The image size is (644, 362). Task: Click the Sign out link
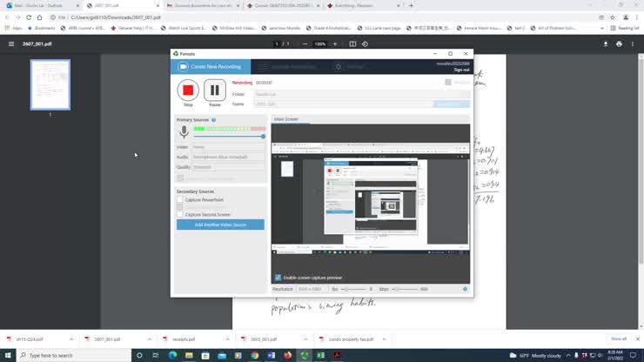[x=461, y=70]
